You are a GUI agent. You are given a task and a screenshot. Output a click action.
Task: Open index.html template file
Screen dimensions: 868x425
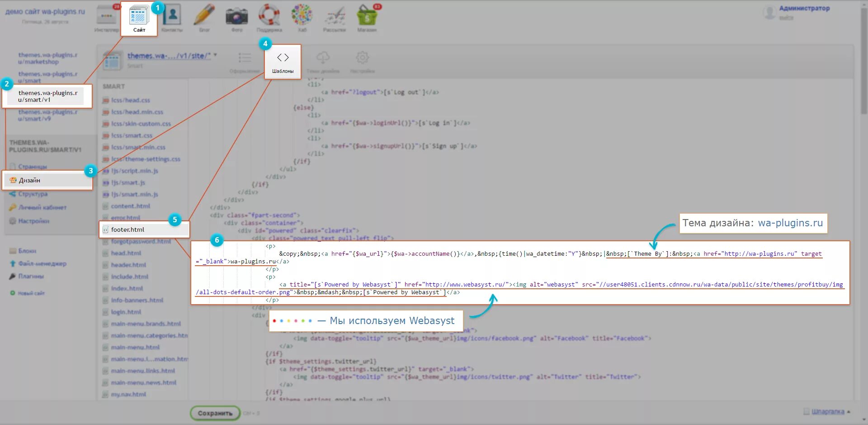[x=127, y=288]
